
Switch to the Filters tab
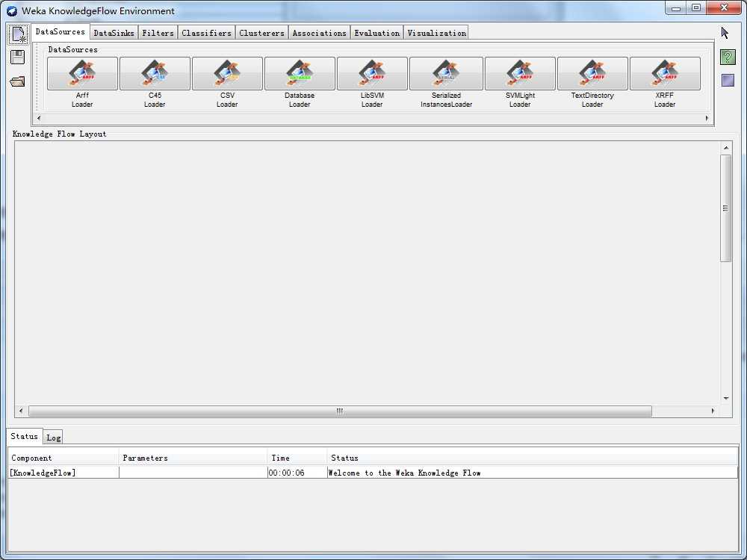coord(158,33)
